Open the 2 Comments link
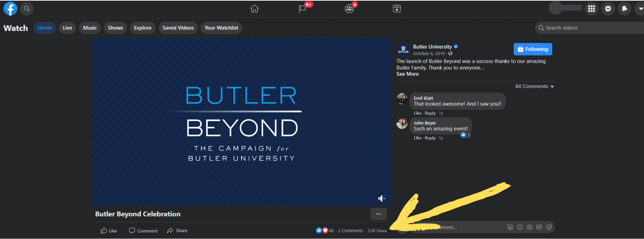Image resolution: width=644 pixels, height=239 pixels. (350, 231)
